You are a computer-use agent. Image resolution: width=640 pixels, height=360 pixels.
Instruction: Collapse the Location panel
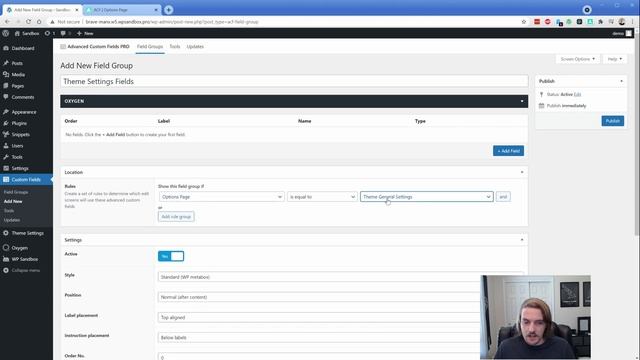522,172
